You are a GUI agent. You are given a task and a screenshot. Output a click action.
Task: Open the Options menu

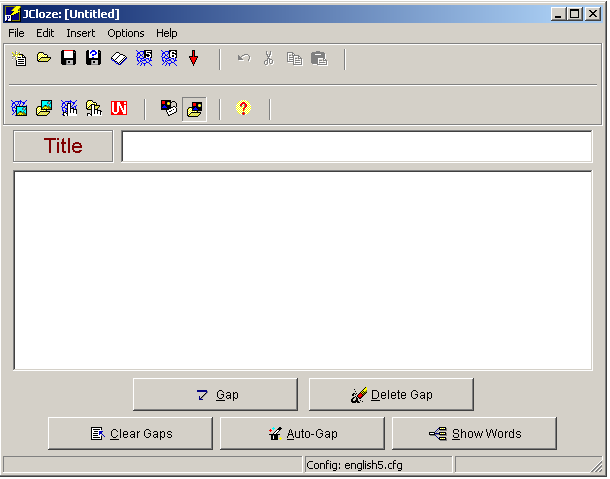(126, 33)
